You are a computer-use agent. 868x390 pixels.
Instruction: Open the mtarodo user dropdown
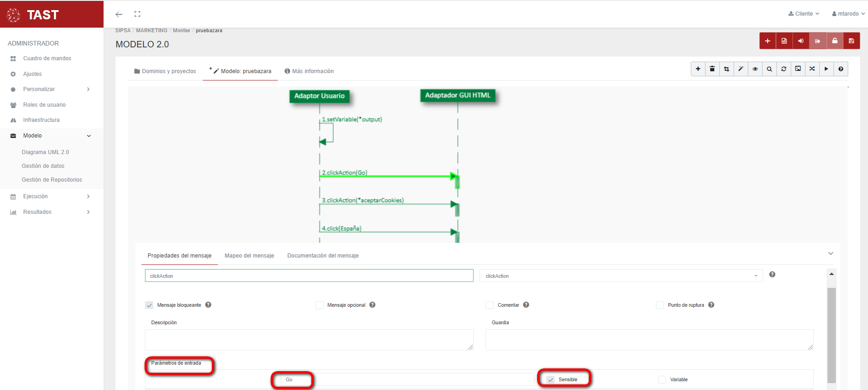(x=848, y=14)
